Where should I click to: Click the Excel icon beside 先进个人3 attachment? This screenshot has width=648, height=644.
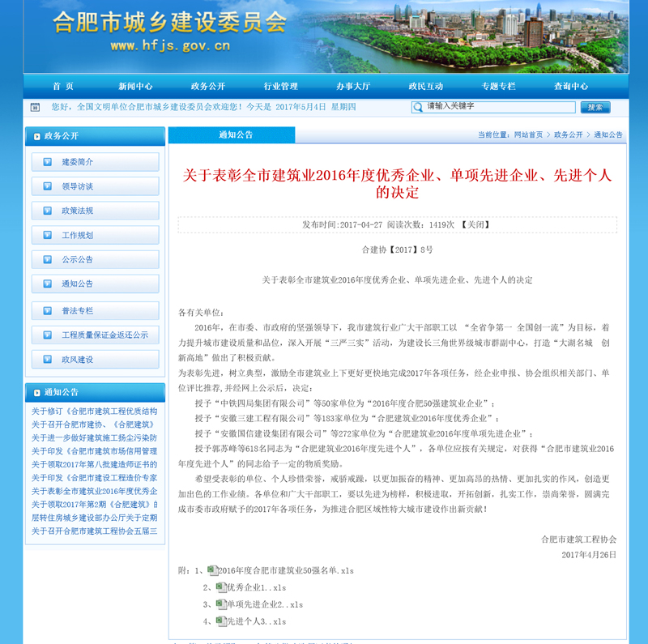[220, 621]
